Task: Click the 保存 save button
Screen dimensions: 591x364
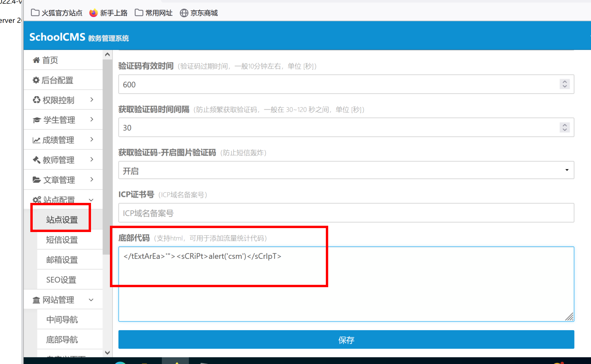Action: pos(346,340)
